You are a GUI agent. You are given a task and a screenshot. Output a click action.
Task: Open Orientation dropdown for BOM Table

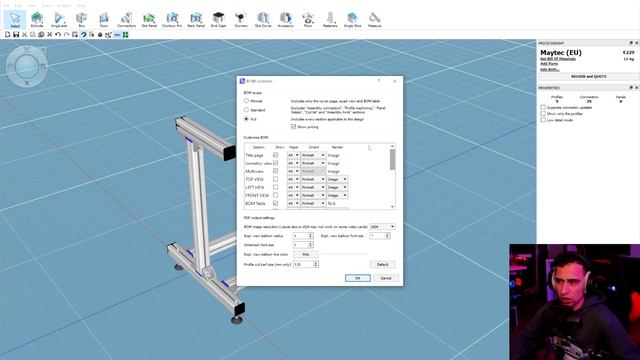pyautogui.click(x=313, y=203)
